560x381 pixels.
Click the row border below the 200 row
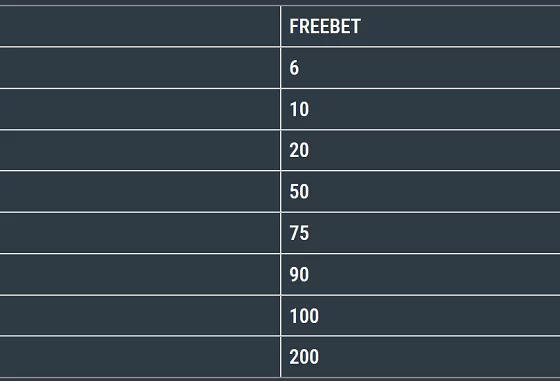point(280,377)
